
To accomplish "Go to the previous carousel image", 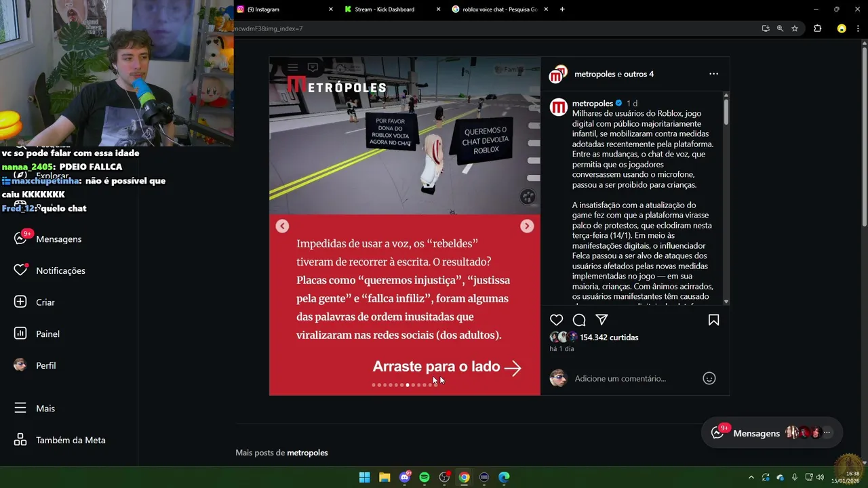I will [x=282, y=226].
